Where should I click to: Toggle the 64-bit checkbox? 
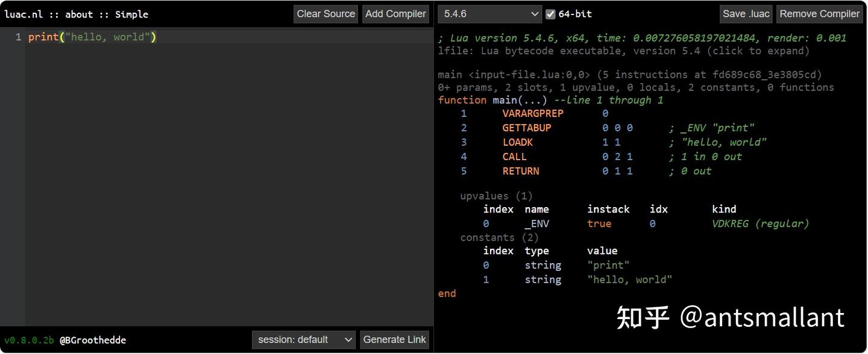tap(550, 14)
